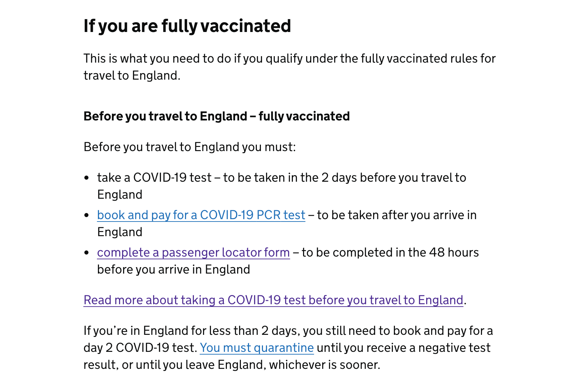Open the book and pay for PCR test link
564x392 pixels.
[201, 215]
